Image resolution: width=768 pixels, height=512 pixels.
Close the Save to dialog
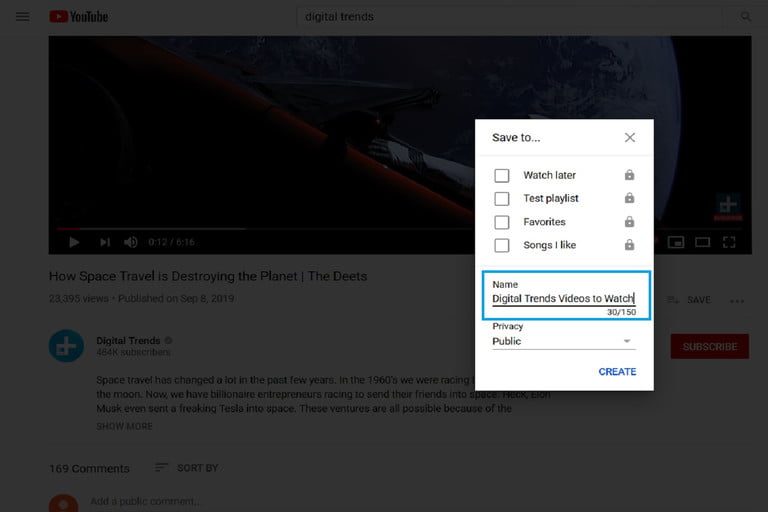[x=629, y=138]
